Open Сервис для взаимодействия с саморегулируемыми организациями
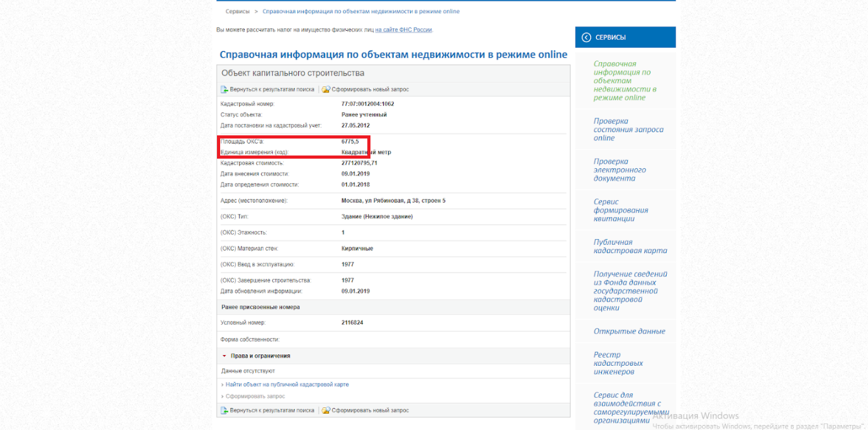The image size is (868, 430). pyautogui.click(x=632, y=408)
